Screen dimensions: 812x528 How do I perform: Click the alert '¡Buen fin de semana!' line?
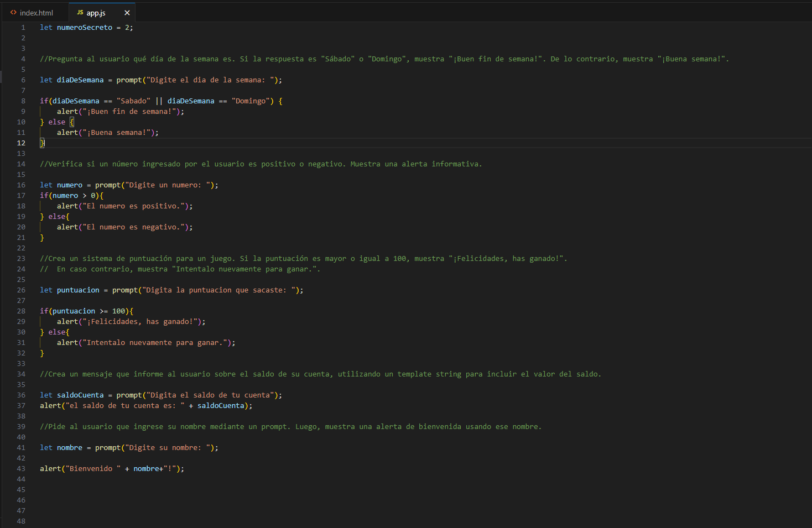coord(121,112)
